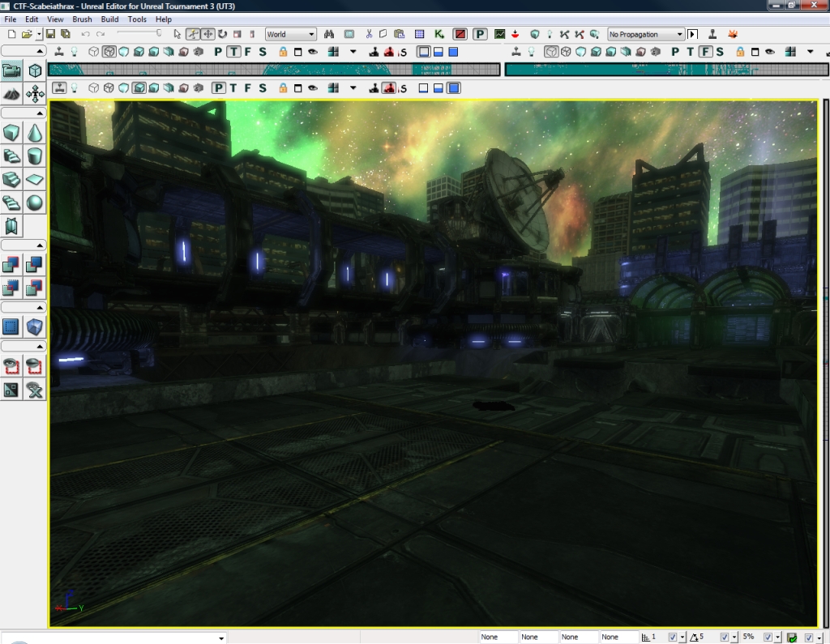Collapse the CSG section arrow in toolbox
This screenshot has width=830, height=644.
[40, 245]
